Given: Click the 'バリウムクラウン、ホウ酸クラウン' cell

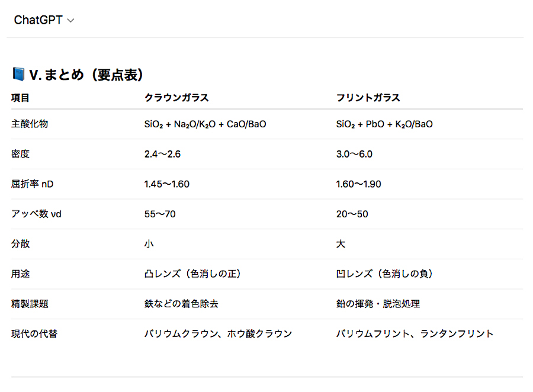Looking at the screenshot, I should pyautogui.click(x=218, y=334).
